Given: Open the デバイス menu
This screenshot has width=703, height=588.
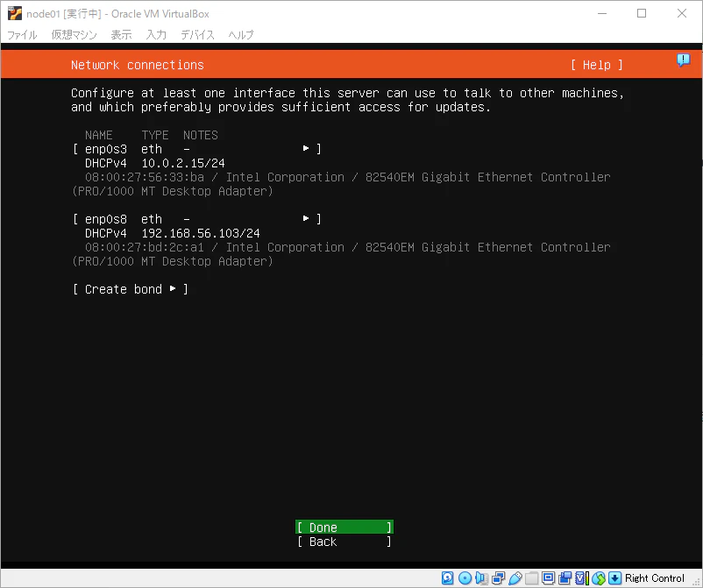Looking at the screenshot, I should [x=197, y=35].
